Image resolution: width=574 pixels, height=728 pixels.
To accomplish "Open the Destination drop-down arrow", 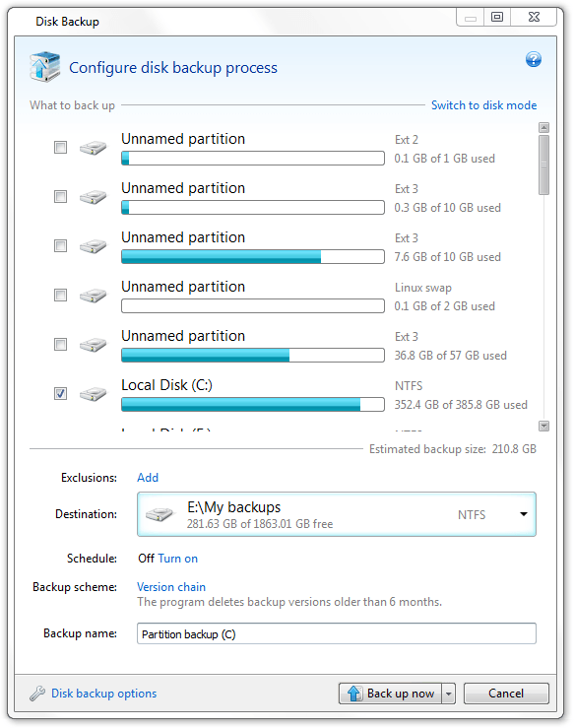I will click(x=524, y=514).
